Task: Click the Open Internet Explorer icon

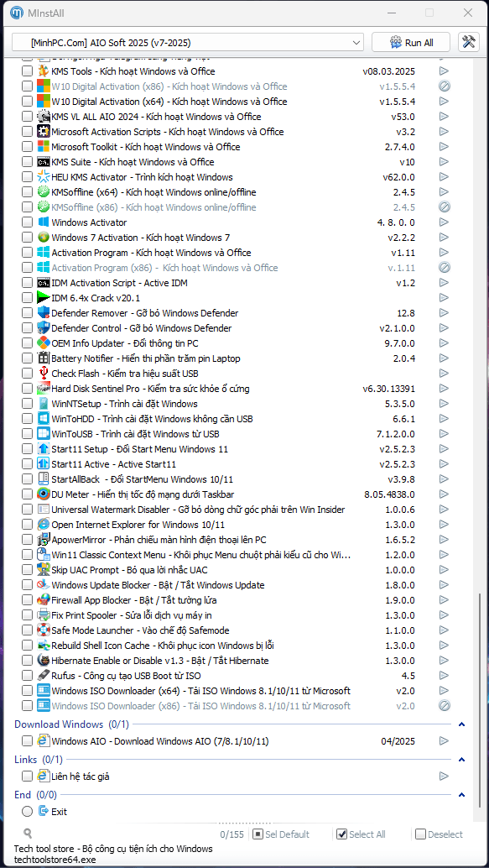Action: tap(43, 525)
